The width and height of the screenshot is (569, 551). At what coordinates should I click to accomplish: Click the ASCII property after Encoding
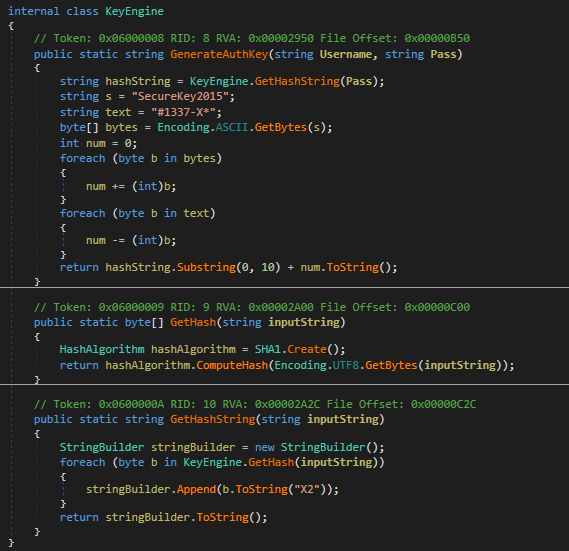[x=232, y=127]
